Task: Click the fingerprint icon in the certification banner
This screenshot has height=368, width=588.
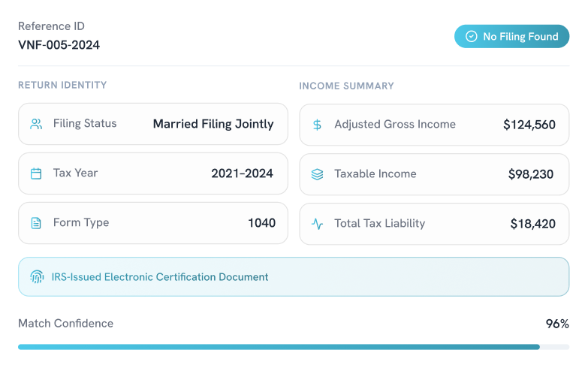Action: tap(37, 277)
